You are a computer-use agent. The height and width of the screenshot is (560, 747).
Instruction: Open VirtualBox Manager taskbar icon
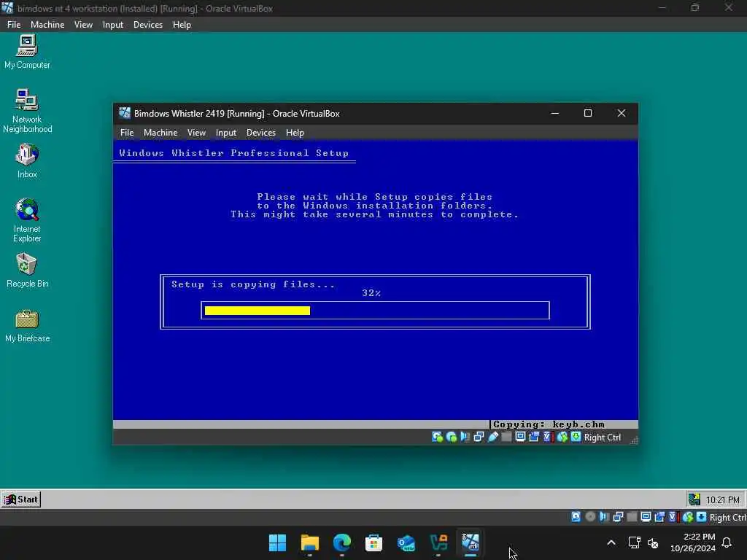click(x=438, y=542)
